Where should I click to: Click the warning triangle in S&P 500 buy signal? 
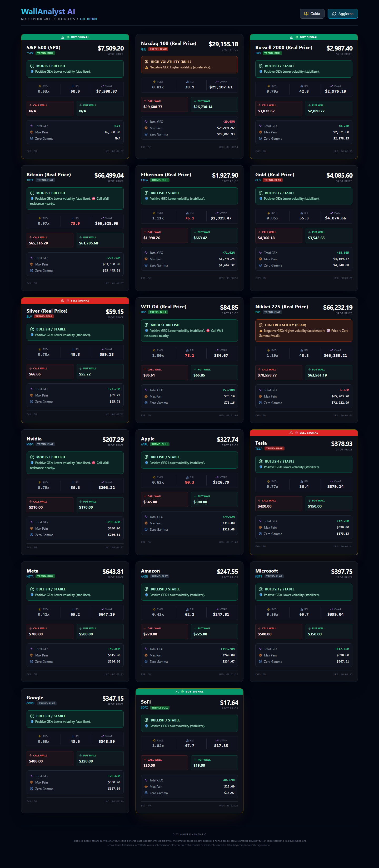(63, 37)
